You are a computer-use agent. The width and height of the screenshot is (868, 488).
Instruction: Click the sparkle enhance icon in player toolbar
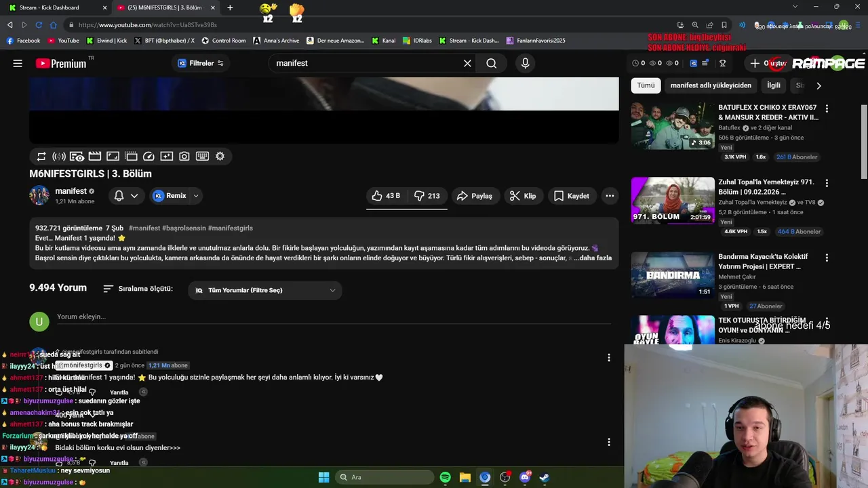point(166,156)
